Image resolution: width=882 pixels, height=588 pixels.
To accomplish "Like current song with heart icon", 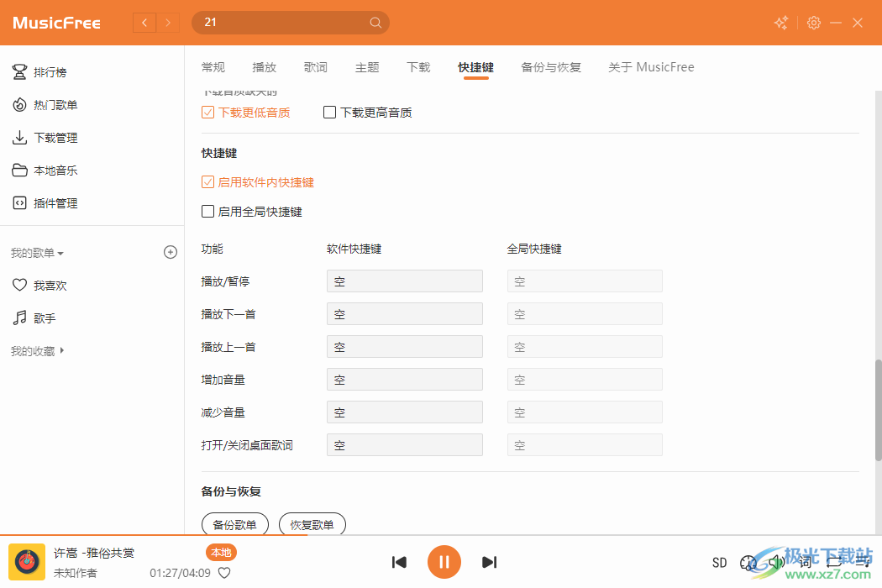I will [224, 573].
